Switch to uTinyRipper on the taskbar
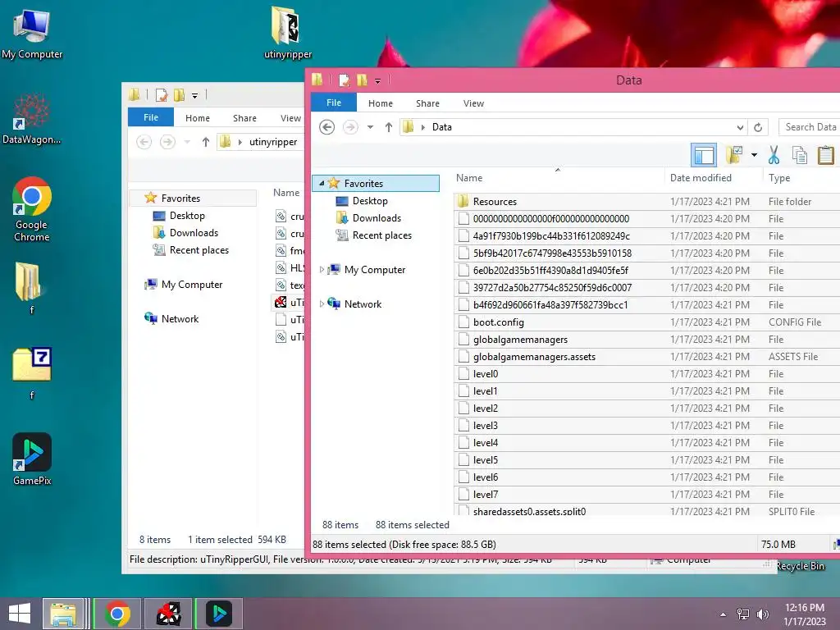The height and width of the screenshot is (630, 840). pyautogui.click(x=168, y=614)
